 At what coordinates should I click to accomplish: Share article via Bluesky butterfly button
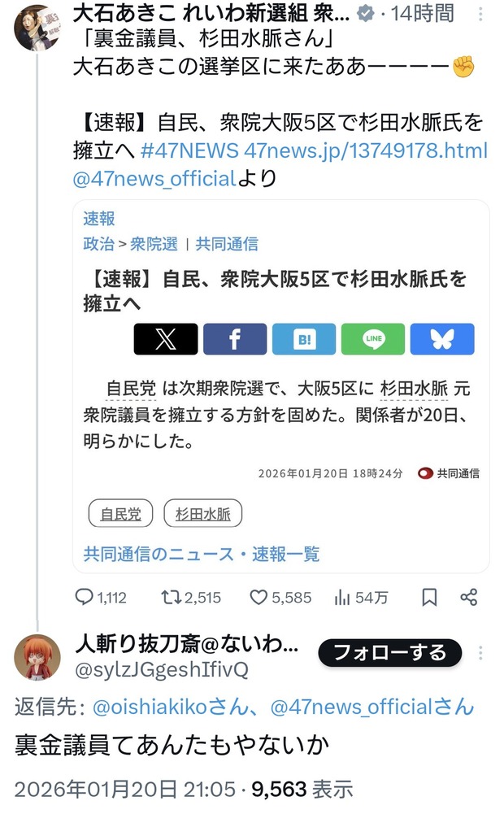[x=442, y=339]
